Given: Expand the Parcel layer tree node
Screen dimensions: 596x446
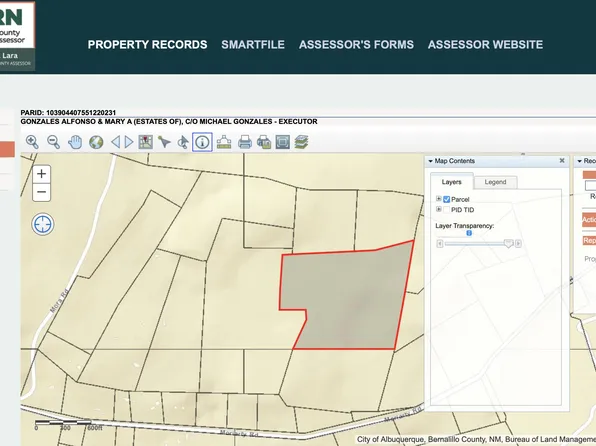Looking at the screenshot, I should coord(439,199).
